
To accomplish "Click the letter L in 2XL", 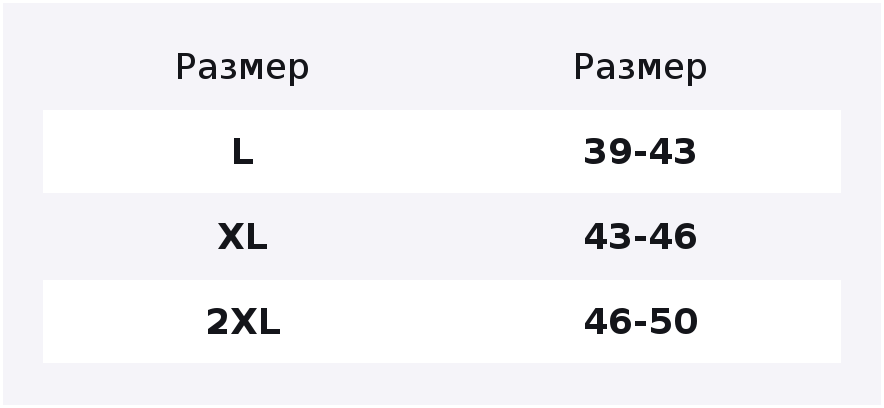I will [269, 322].
